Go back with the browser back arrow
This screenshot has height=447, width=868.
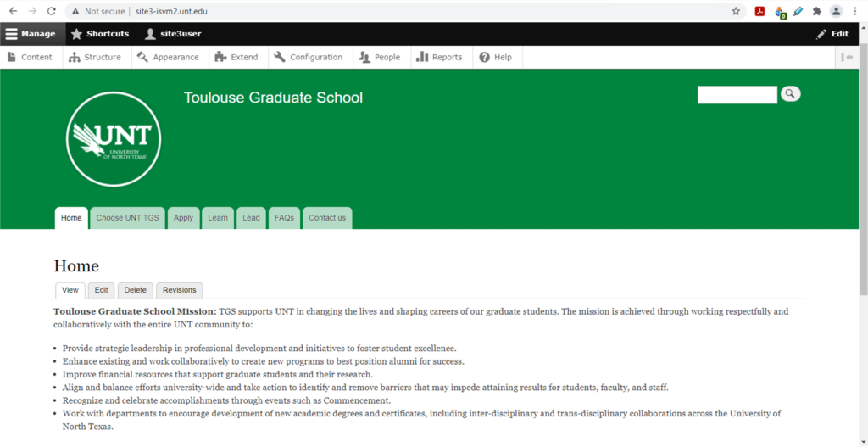click(x=14, y=11)
